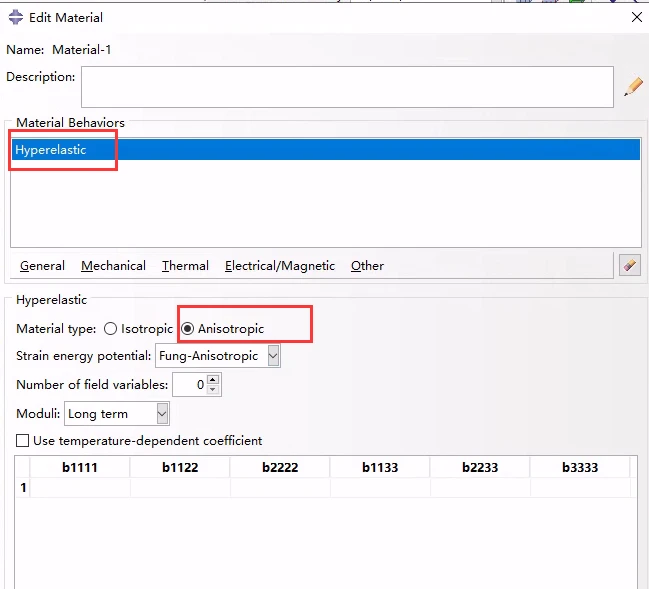Screen dimensions: 649x589
Task: Click the b1133 column header
Action: point(380,467)
